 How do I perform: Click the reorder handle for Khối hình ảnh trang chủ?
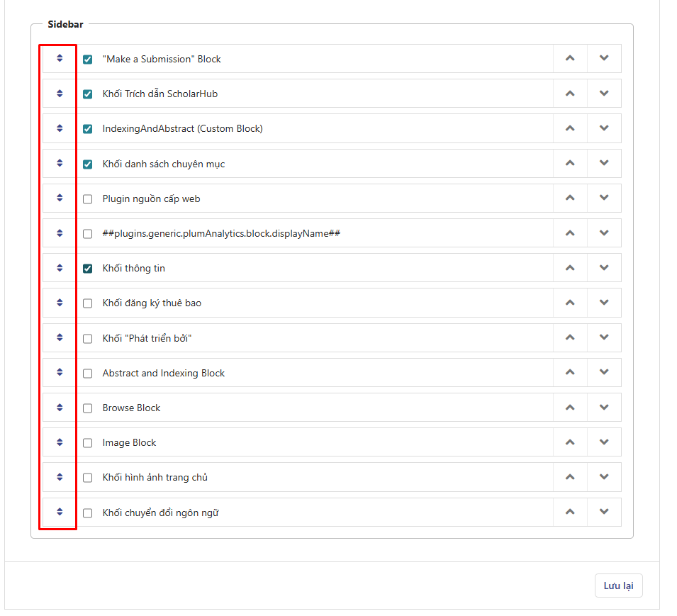(57, 476)
